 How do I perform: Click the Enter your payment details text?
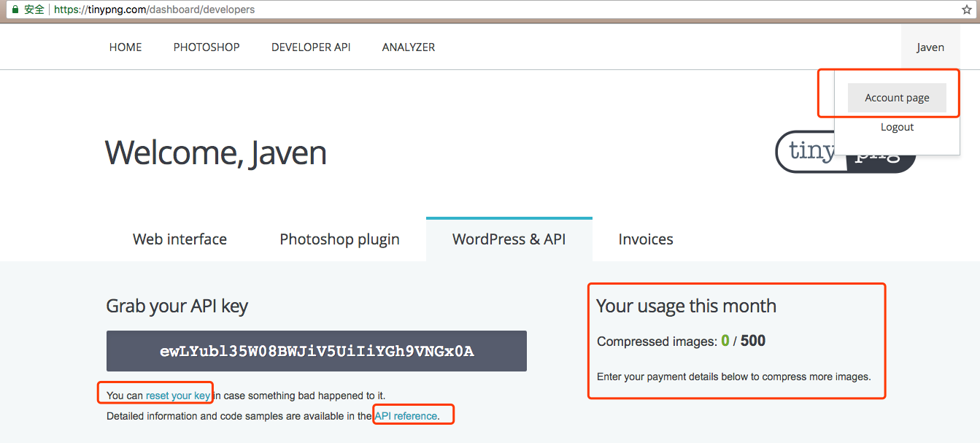click(x=733, y=377)
